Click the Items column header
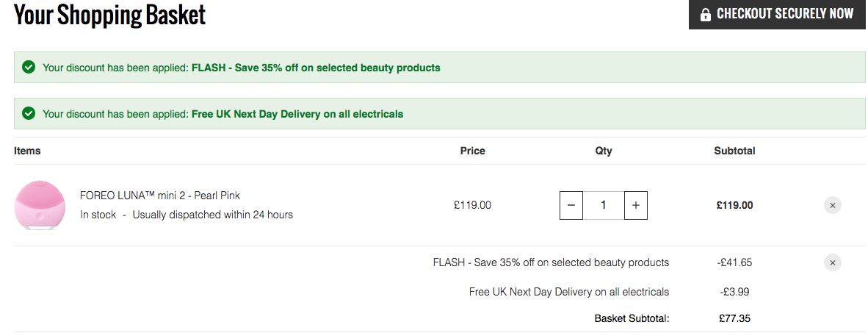The image size is (868, 333). pyautogui.click(x=27, y=151)
